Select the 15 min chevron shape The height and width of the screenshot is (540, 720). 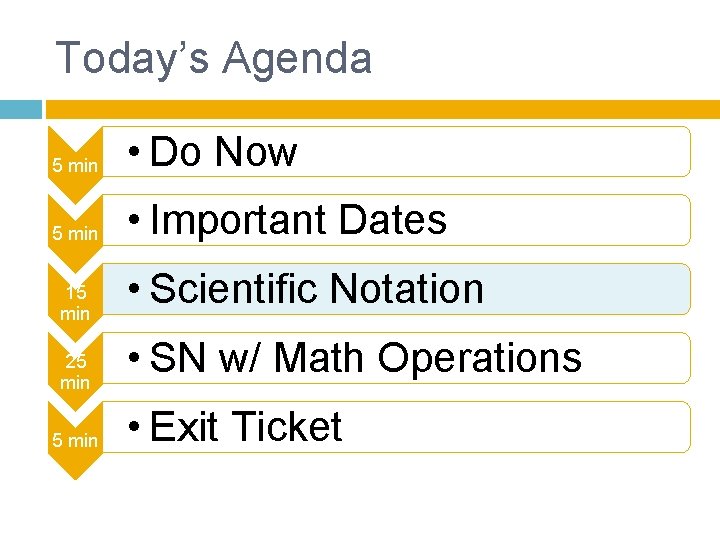(75, 302)
